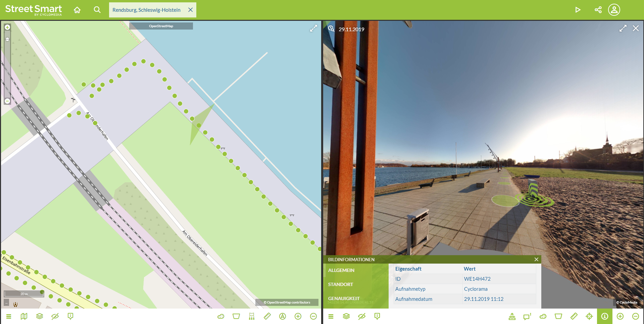Click the point cloud icon in panorama toolbar

point(543,316)
